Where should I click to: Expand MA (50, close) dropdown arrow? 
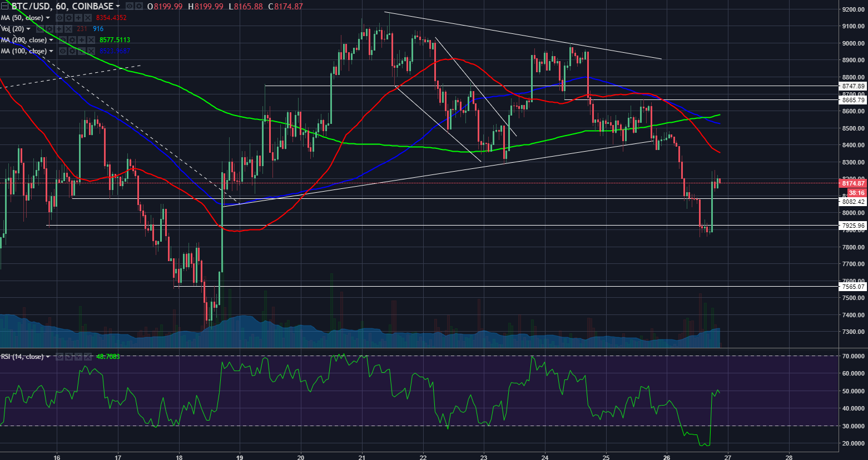click(x=48, y=18)
